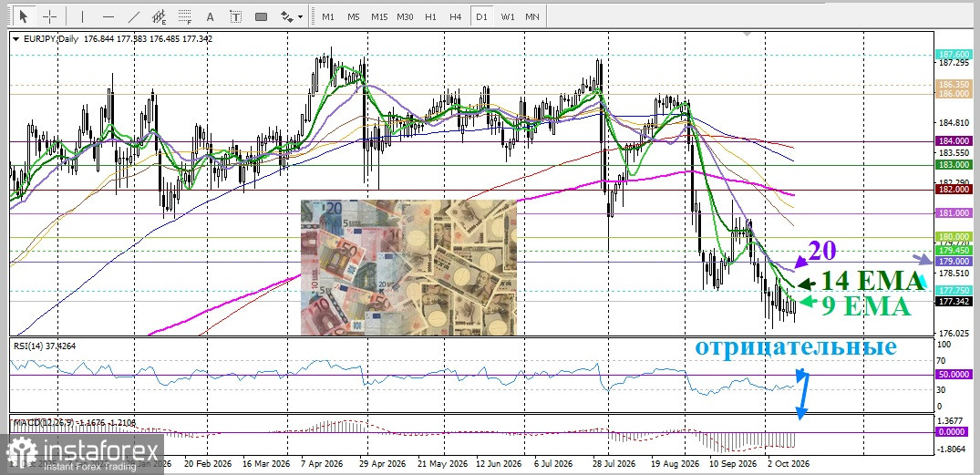Click the 21 May 2026 date label
This screenshot has width=980, height=475.
442,464
